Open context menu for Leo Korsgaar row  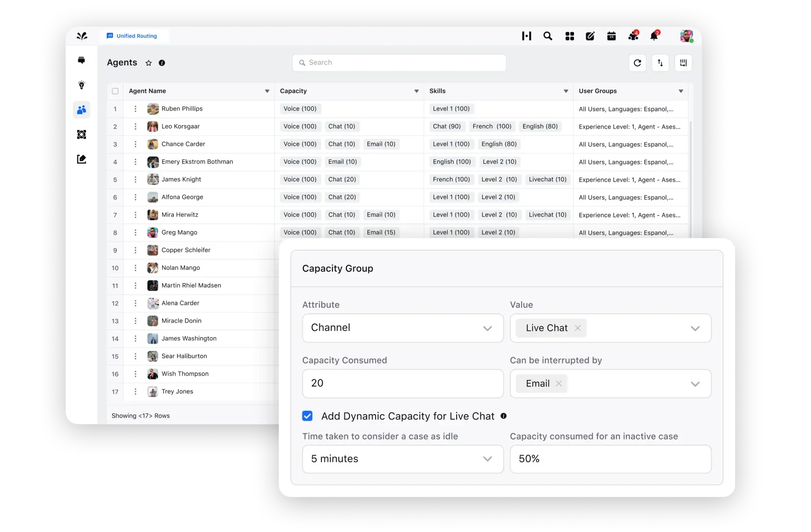(x=135, y=126)
